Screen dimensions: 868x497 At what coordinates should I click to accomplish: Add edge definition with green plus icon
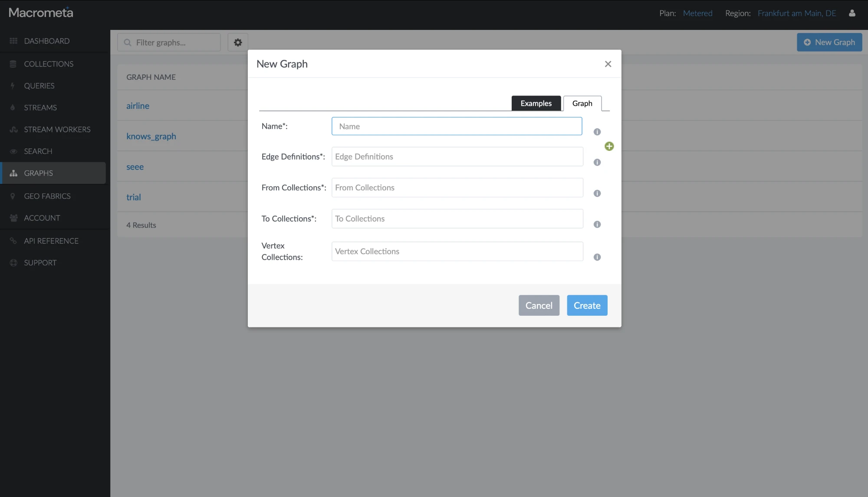(x=609, y=146)
